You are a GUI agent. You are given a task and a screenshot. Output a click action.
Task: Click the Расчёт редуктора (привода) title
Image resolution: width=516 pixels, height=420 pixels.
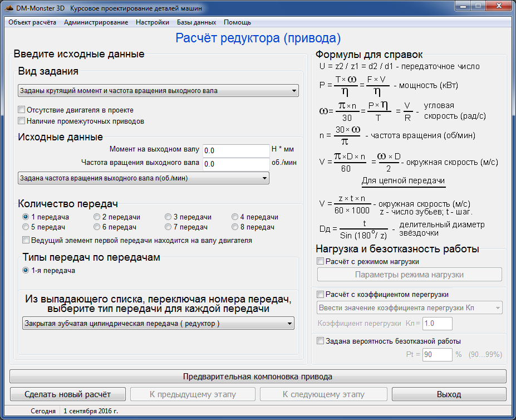point(258,38)
